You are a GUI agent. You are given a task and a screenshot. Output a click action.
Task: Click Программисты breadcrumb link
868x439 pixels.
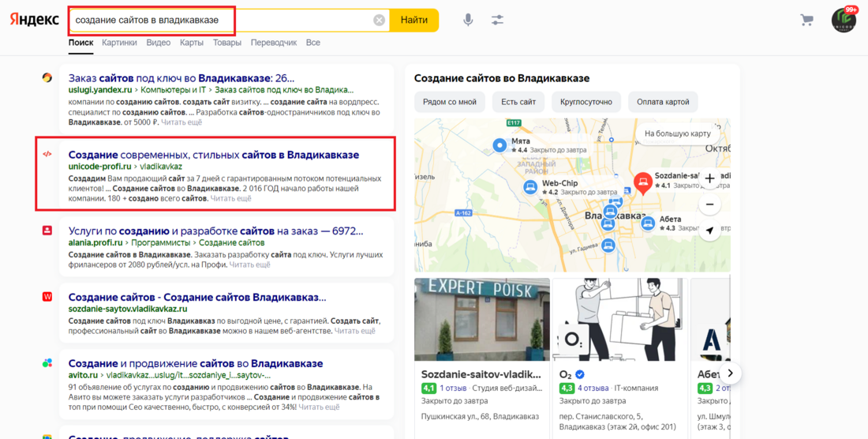click(160, 242)
